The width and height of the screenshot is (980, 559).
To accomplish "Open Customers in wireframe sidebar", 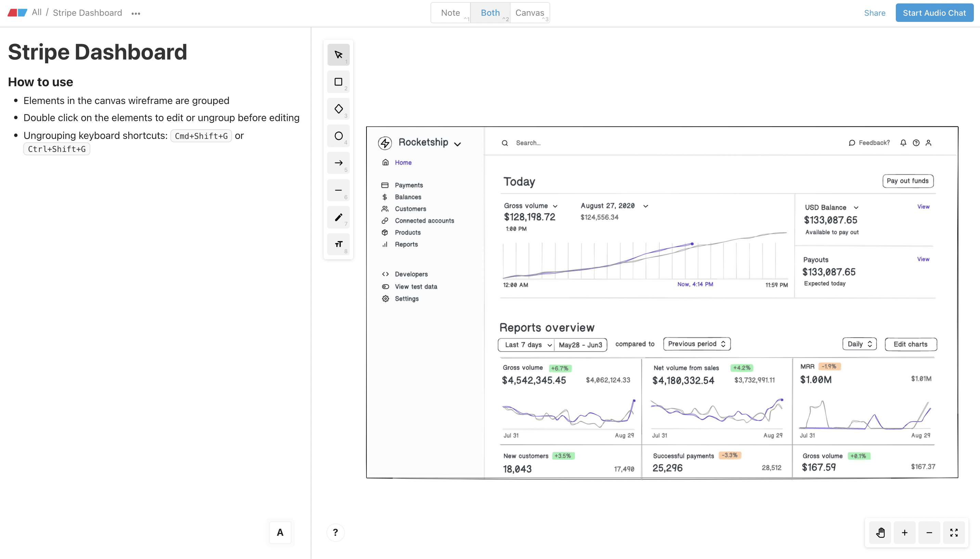I will click(x=411, y=209).
